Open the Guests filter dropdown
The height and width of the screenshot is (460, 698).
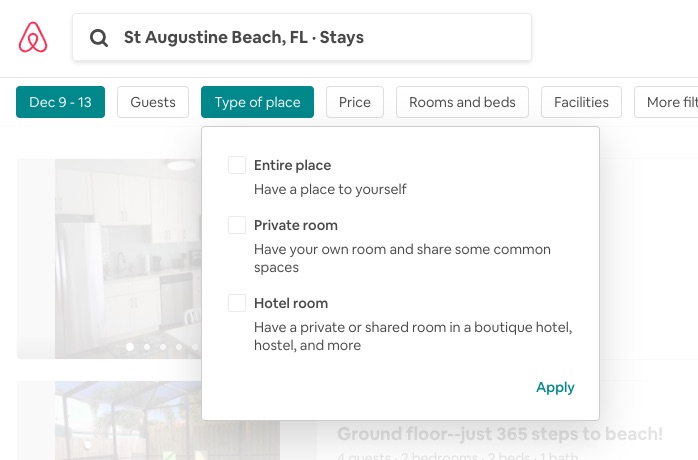153,102
